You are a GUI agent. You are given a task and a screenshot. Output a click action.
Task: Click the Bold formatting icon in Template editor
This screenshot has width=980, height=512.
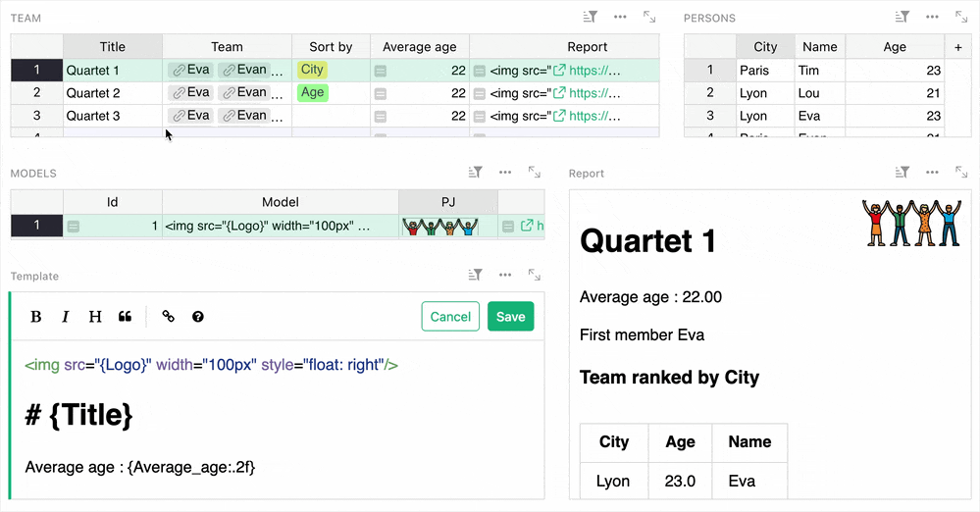click(36, 317)
